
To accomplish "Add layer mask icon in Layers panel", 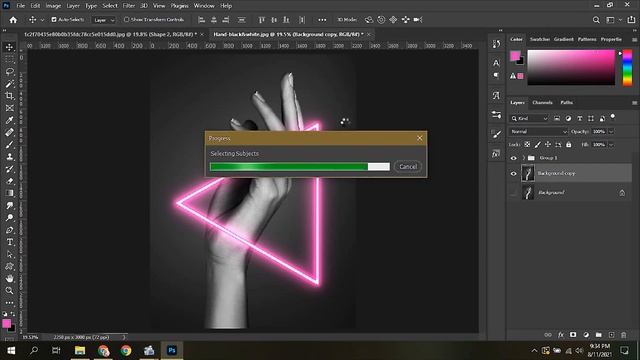I will tap(573, 335).
